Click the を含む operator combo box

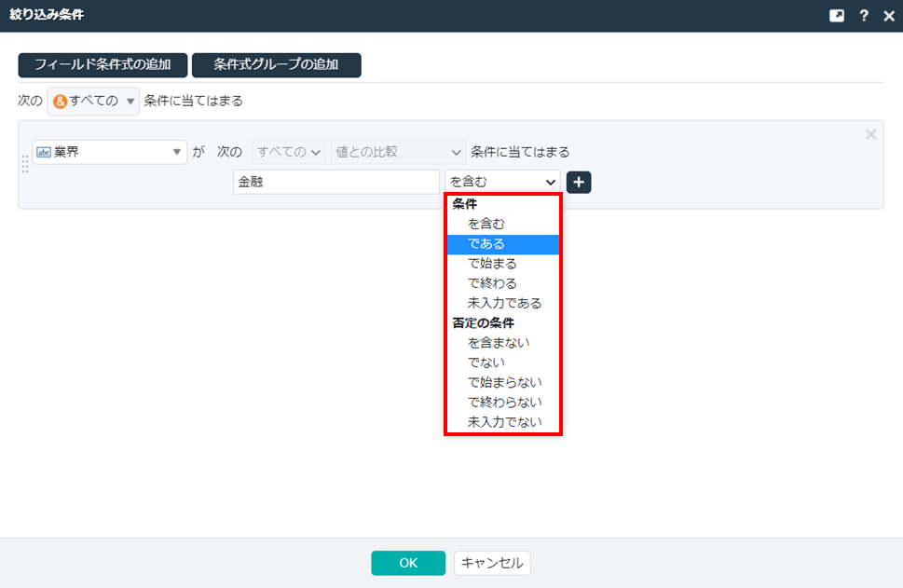click(502, 183)
